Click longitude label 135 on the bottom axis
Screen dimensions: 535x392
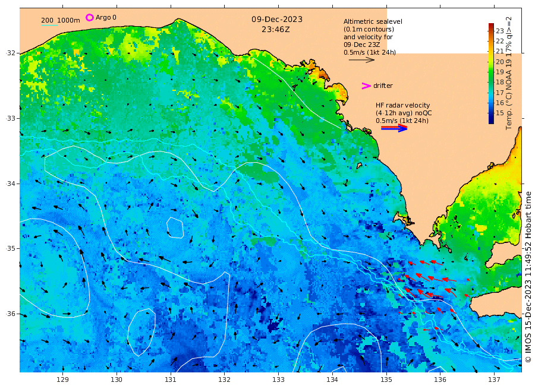[x=386, y=380]
